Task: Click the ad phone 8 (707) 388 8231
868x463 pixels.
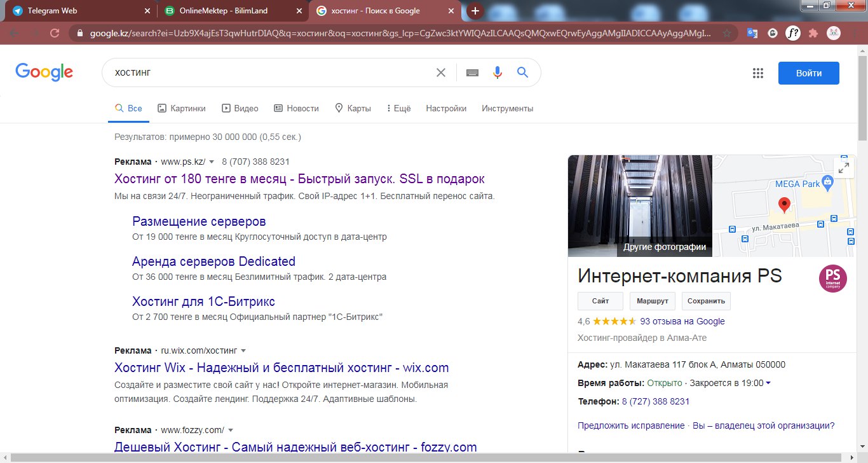Action: click(255, 162)
